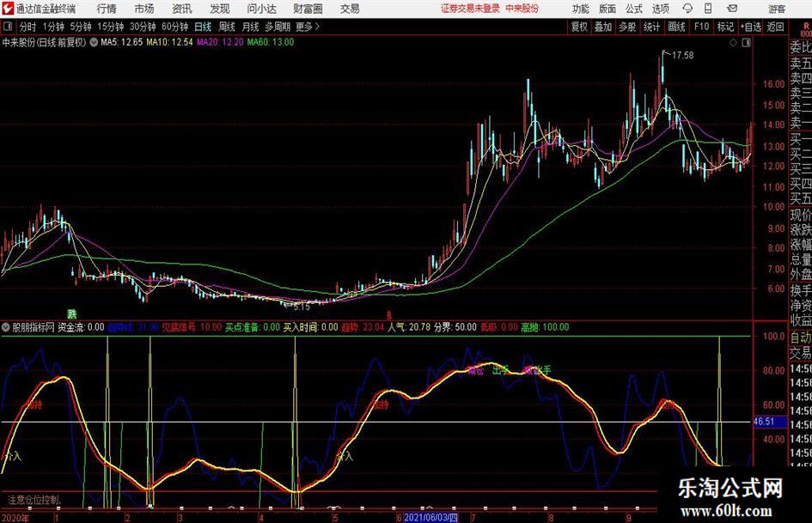Screen dimensions: 812x523
Task: Select the 多周期 multi-period tab
Action: point(278,27)
